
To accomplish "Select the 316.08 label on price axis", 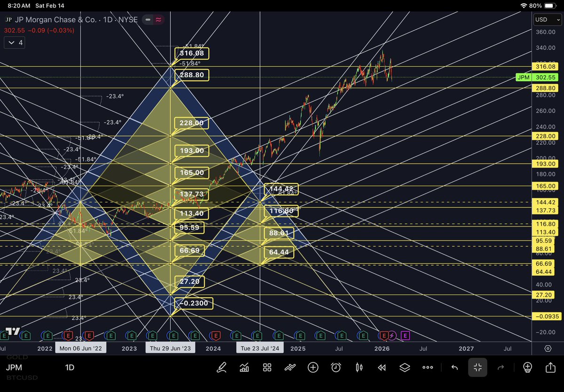I will [x=545, y=66].
